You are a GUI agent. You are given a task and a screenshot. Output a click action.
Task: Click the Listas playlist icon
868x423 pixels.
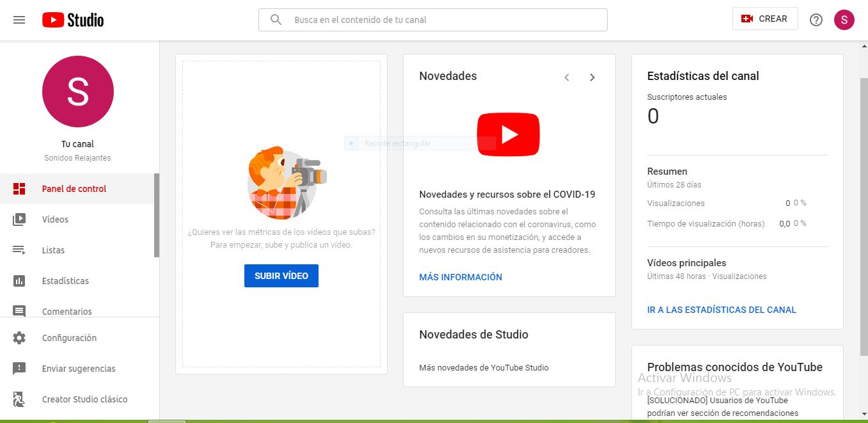click(x=19, y=250)
